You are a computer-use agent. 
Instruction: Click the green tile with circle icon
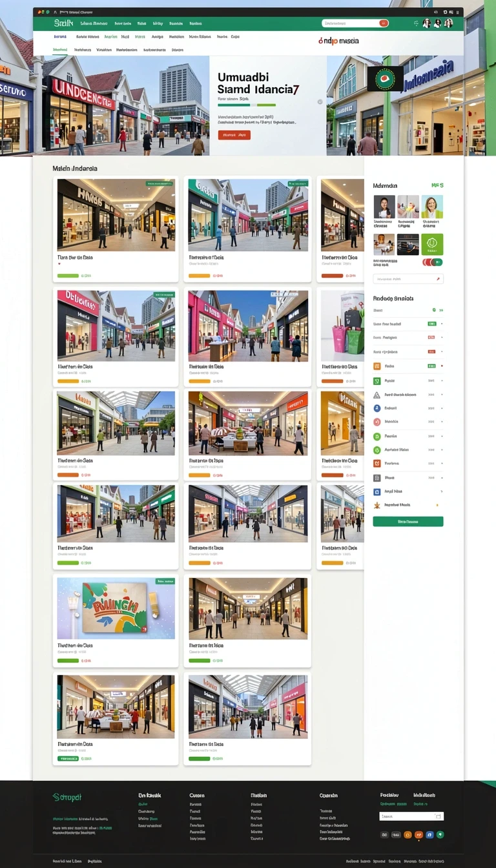[x=432, y=244]
